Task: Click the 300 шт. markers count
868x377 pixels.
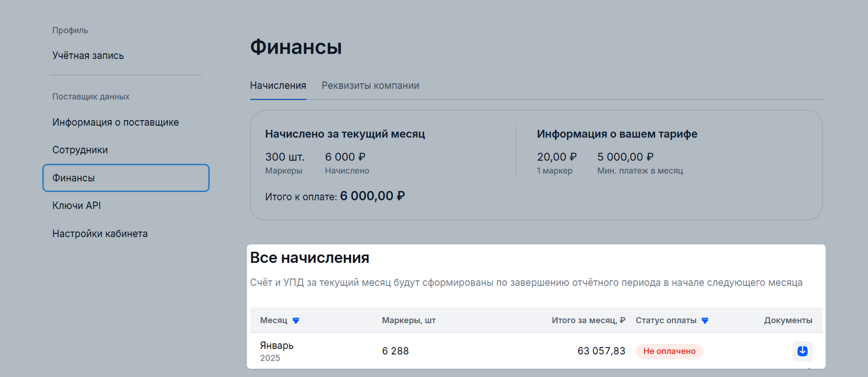Action: [285, 157]
